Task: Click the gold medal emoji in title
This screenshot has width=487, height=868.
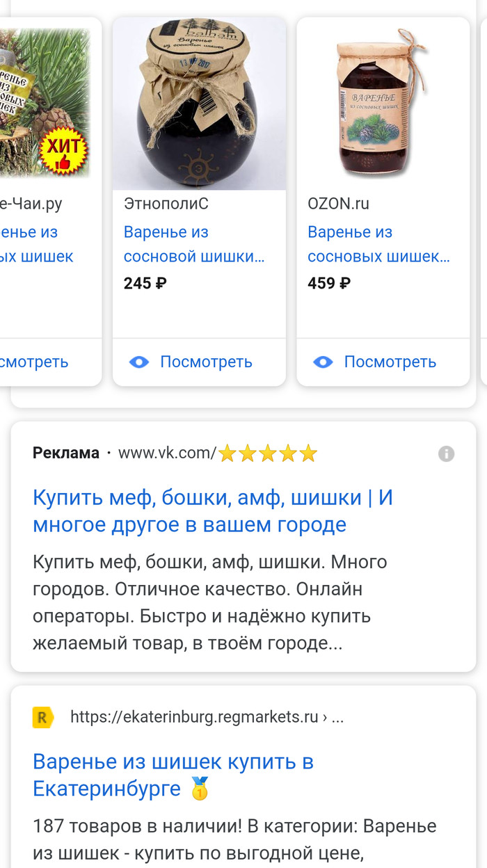Action: pos(200,789)
